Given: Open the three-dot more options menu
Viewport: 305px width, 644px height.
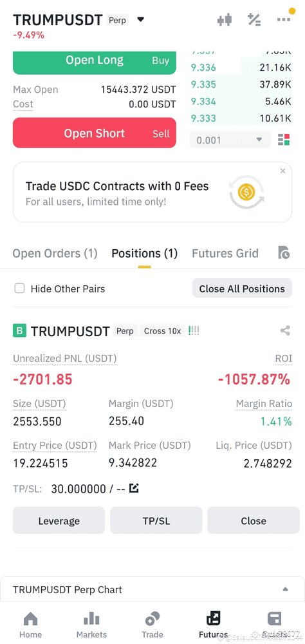Looking at the screenshot, I should (x=284, y=19).
